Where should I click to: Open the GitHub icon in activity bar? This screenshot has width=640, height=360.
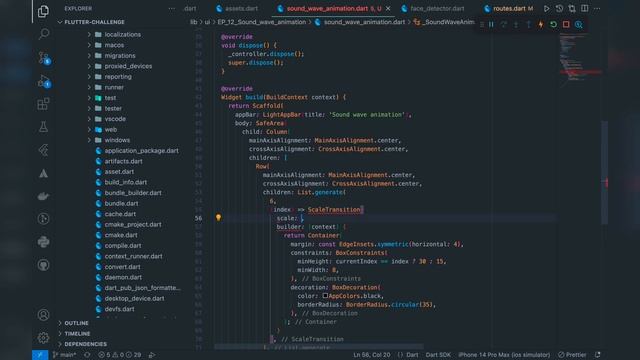[x=43, y=265]
